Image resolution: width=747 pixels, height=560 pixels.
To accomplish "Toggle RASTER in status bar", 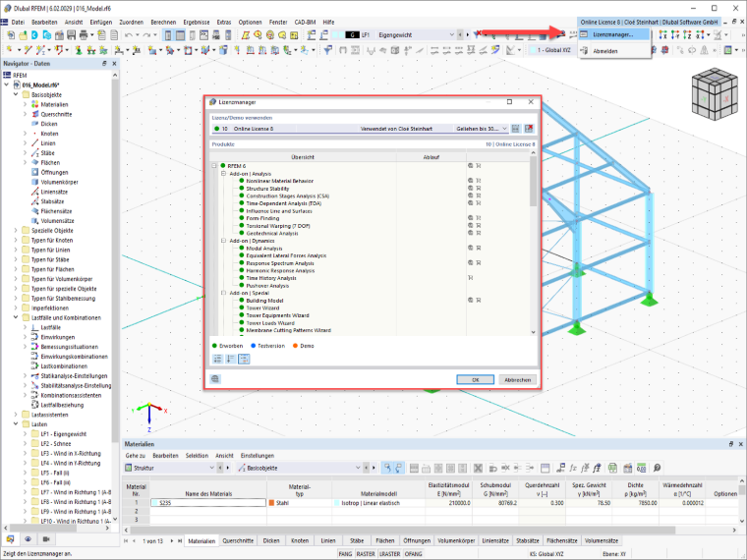I will pos(366,554).
